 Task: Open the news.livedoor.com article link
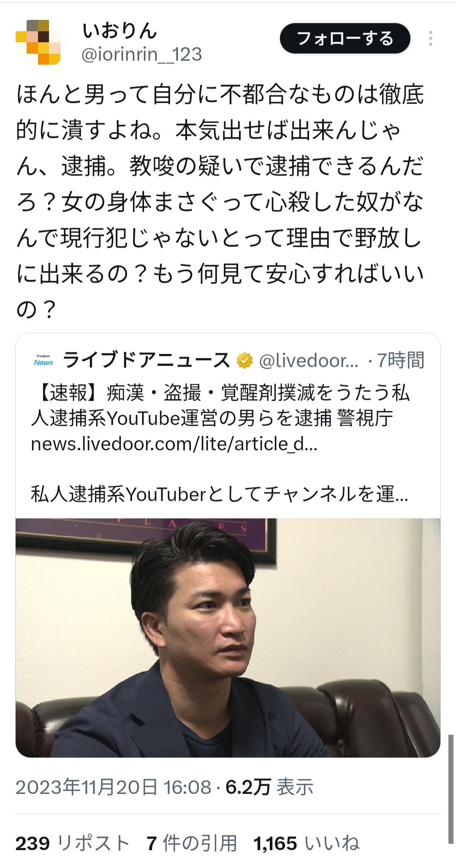pyautogui.click(x=174, y=444)
